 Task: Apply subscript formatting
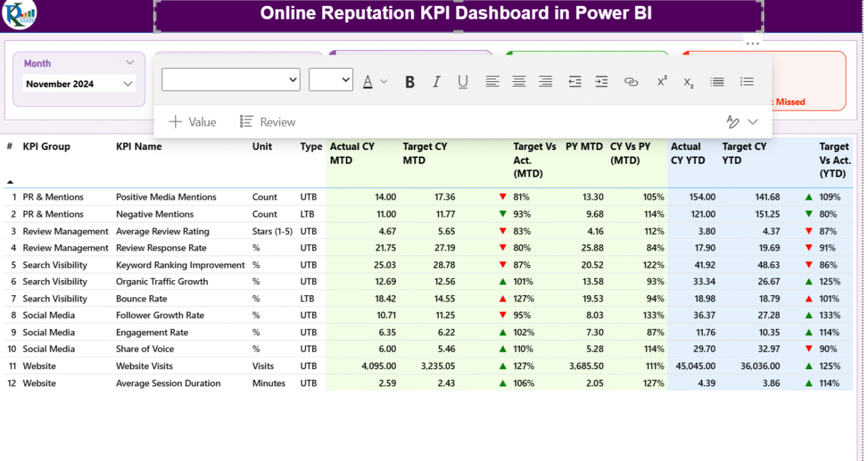689,83
